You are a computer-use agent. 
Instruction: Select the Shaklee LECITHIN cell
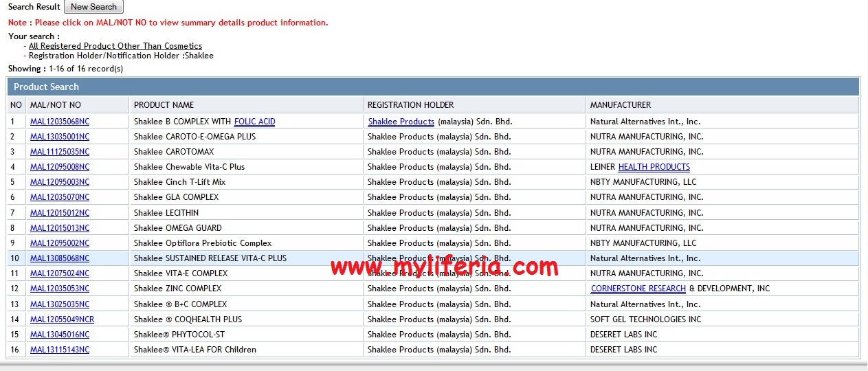pos(246,213)
